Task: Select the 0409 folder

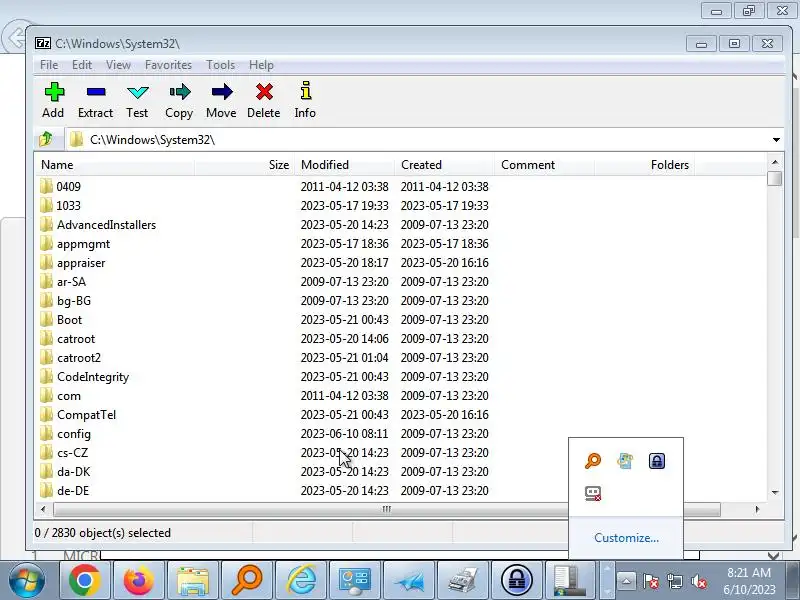Action: point(68,186)
